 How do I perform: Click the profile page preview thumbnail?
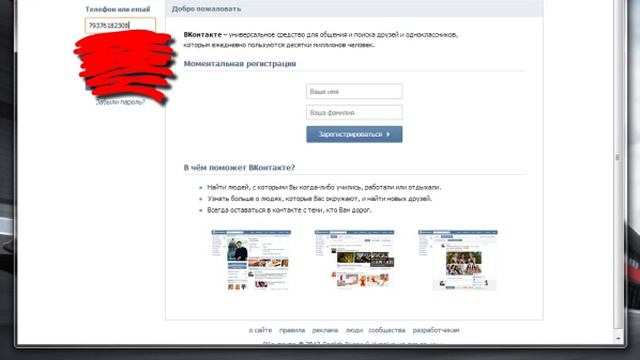pos(251,260)
